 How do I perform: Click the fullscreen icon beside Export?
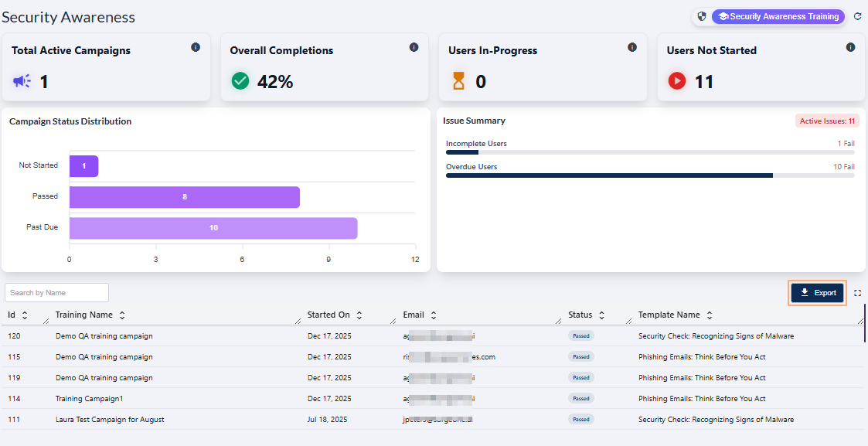pyautogui.click(x=858, y=293)
